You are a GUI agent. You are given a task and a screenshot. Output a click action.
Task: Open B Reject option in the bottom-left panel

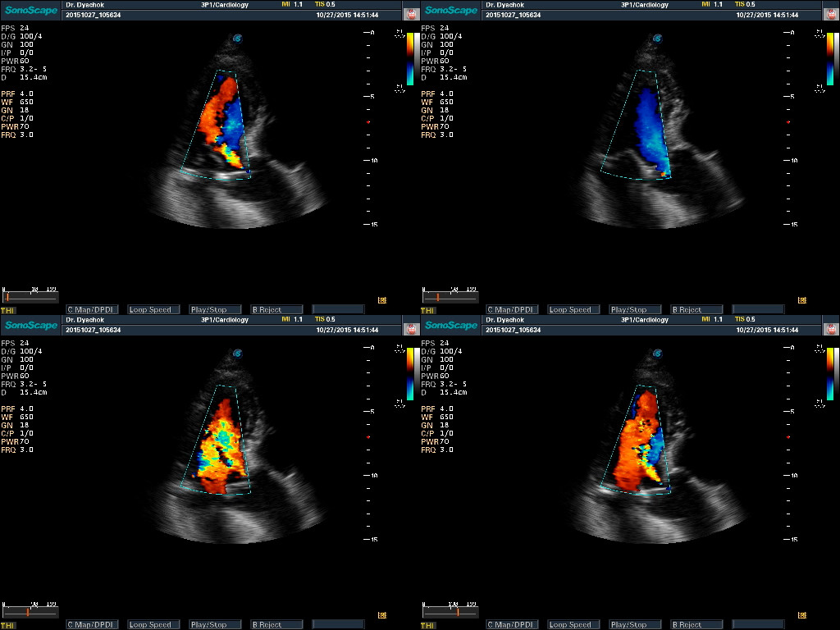pos(276,625)
